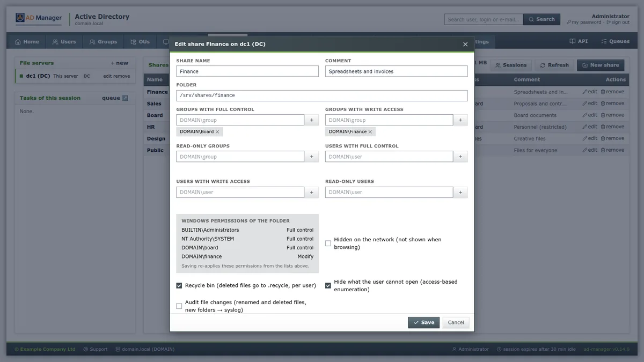Click the sign out link

(618, 23)
